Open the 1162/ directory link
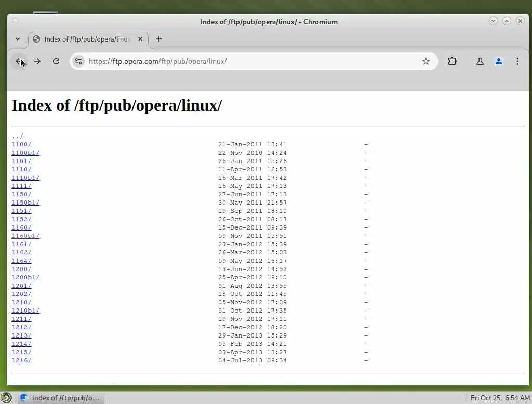This screenshot has width=532, height=404. click(21, 252)
